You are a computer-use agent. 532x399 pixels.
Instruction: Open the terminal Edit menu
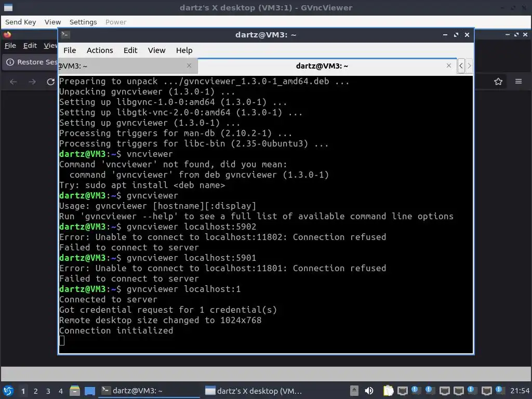[130, 50]
